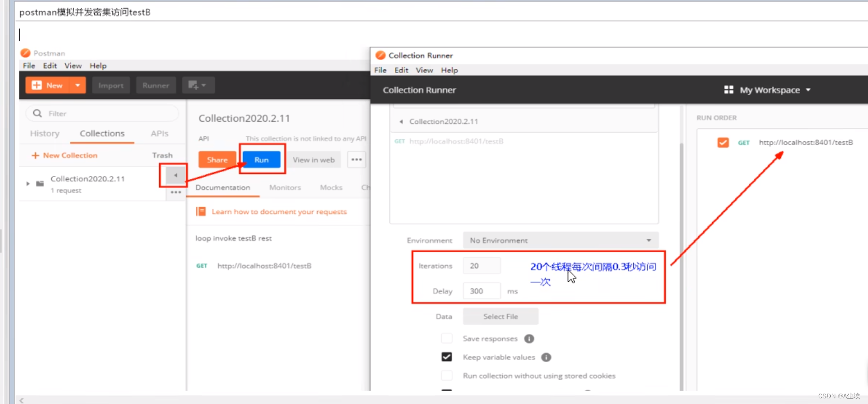The image size is (868, 404).
Task: Open Learn how to document your requests link
Action: click(x=279, y=212)
